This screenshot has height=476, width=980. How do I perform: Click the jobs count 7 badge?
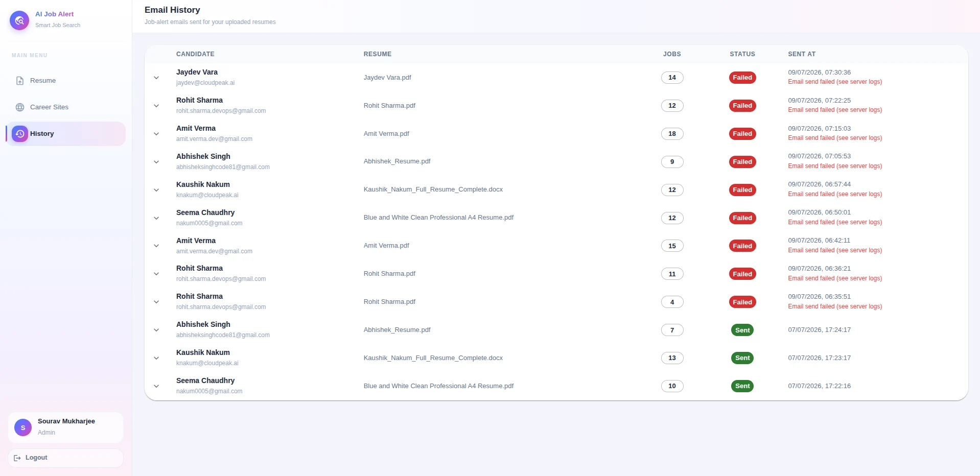(x=672, y=330)
